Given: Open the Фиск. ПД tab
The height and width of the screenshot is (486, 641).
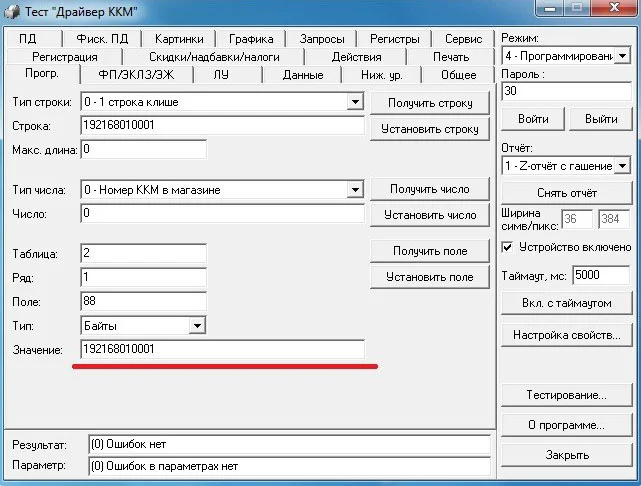Looking at the screenshot, I should tap(102, 39).
